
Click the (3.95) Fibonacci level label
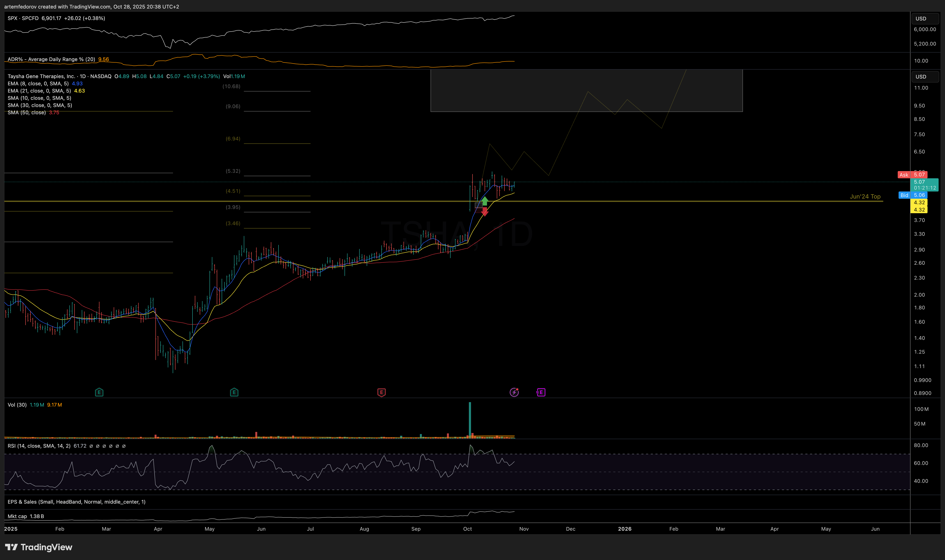(x=233, y=207)
